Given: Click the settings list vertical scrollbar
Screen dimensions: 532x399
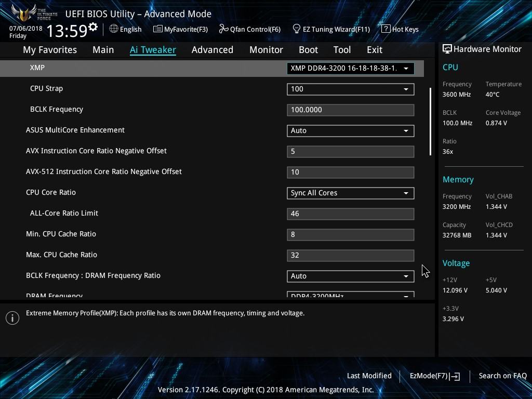Looking at the screenshot, I should point(430,122).
